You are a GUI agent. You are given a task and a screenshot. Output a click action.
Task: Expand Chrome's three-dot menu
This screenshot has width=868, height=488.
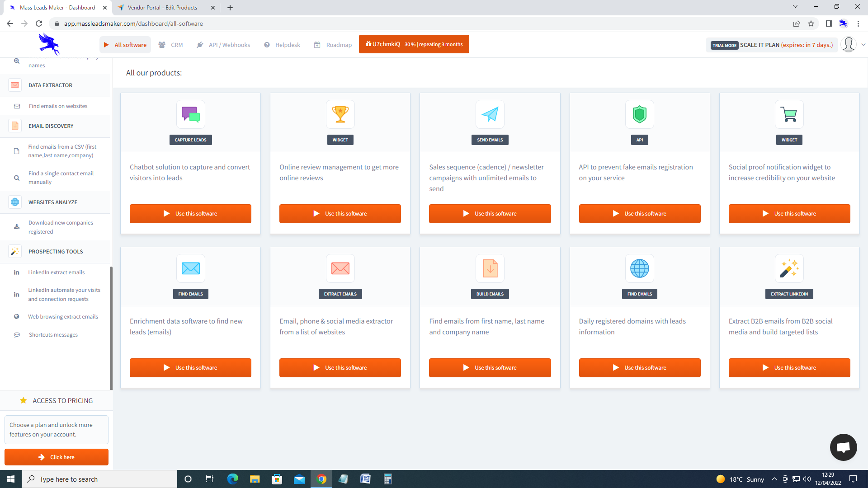coord(859,23)
